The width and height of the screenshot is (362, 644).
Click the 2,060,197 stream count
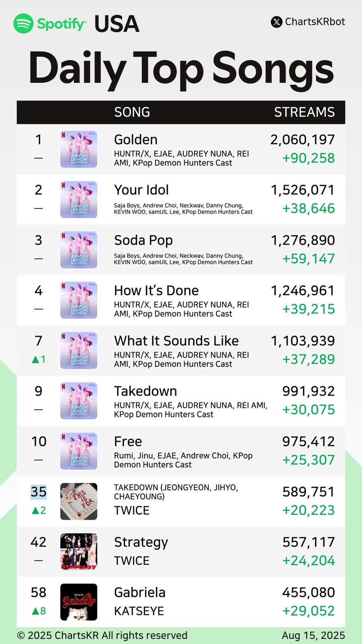[302, 140]
